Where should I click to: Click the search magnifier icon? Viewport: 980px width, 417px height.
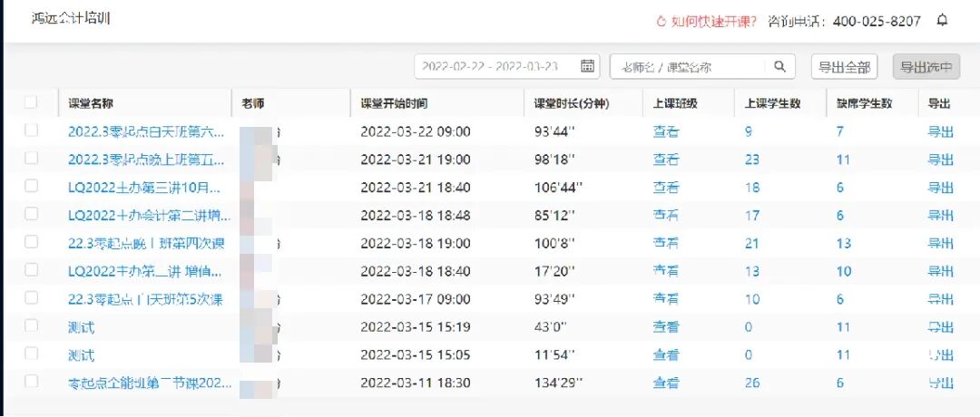click(779, 67)
